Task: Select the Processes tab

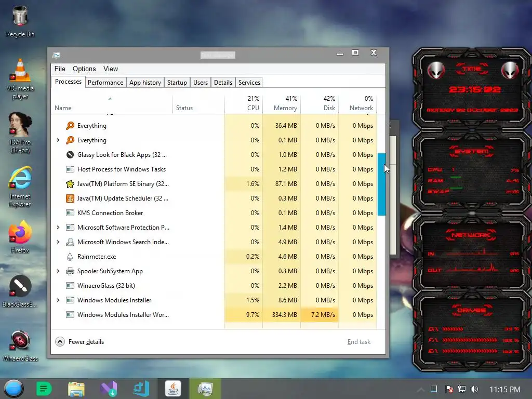Action: [x=68, y=82]
